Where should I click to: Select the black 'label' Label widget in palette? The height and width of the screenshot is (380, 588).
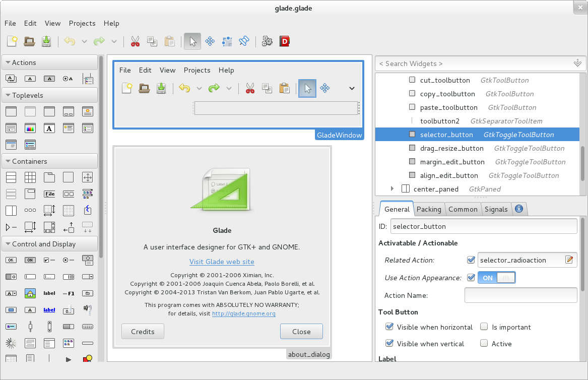pos(49,293)
